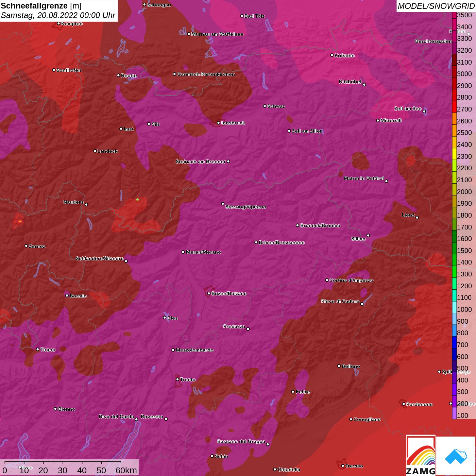Click the Landeck city label
This screenshot has height=476, width=476.
click(107, 151)
